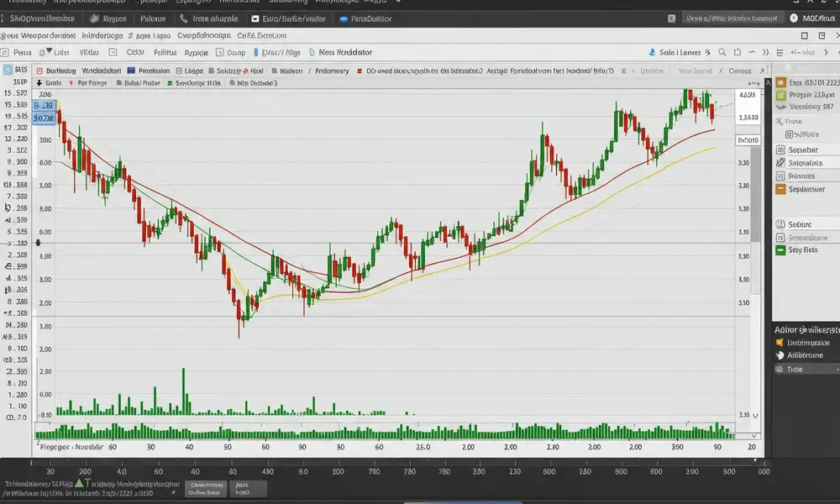The image size is (840, 504).
Task: Click the green icon beside "Sery Bets"
Action: pos(780,250)
